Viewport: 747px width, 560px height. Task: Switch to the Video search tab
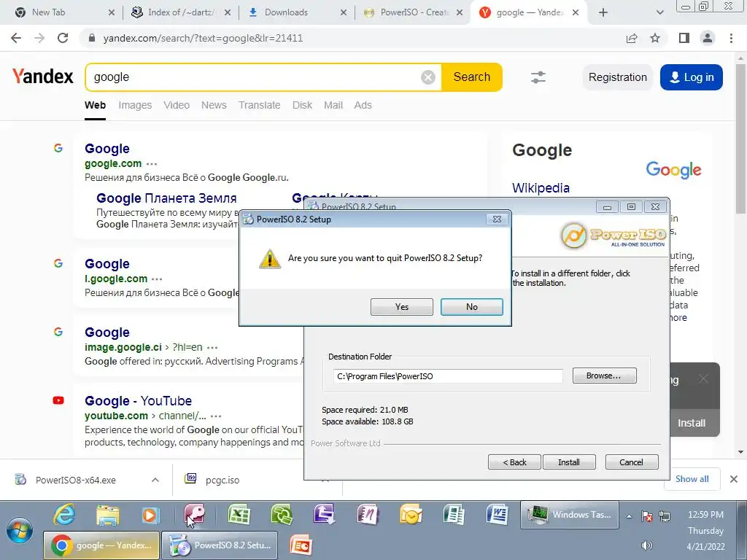[x=177, y=105]
